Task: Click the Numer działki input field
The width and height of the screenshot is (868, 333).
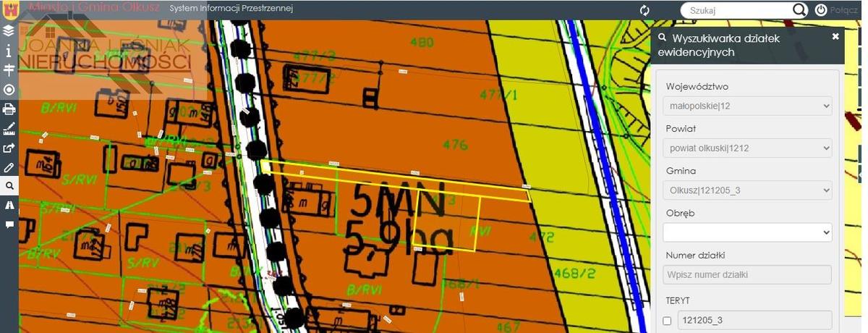Action: pyautogui.click(x=747, y=274)
